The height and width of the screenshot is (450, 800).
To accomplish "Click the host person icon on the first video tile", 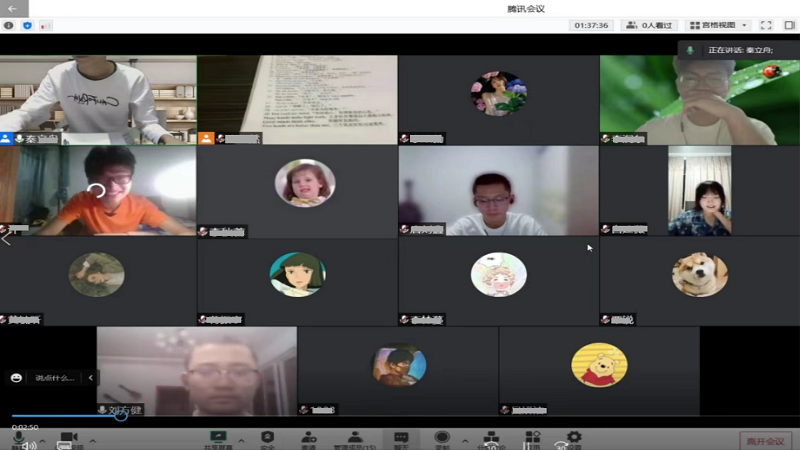I will click(x=6, y=138).
